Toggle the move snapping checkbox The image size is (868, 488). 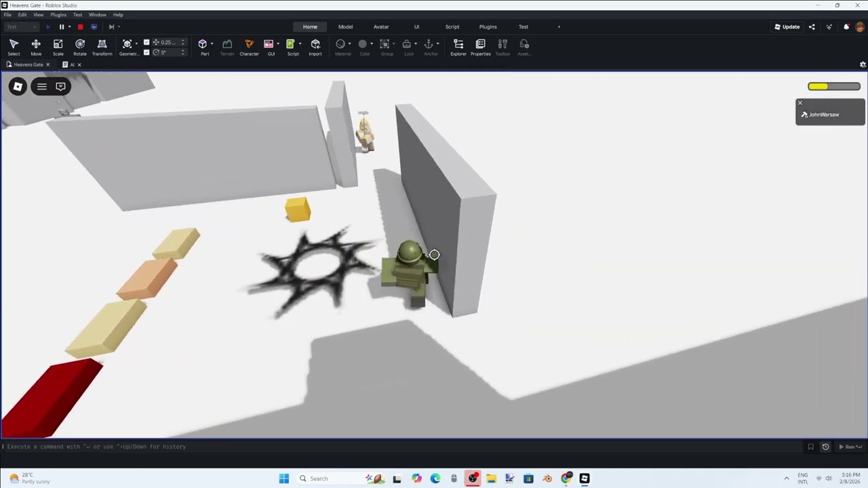point(146,42)
